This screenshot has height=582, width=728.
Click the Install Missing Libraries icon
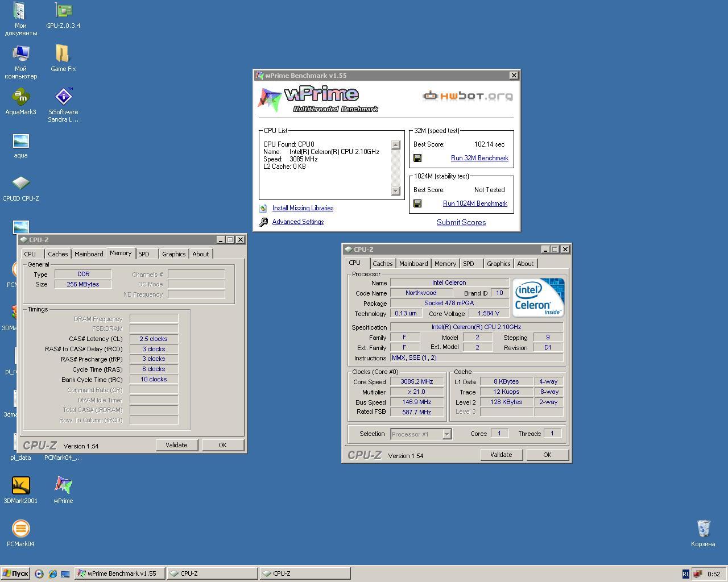click(x=263, y=208)
